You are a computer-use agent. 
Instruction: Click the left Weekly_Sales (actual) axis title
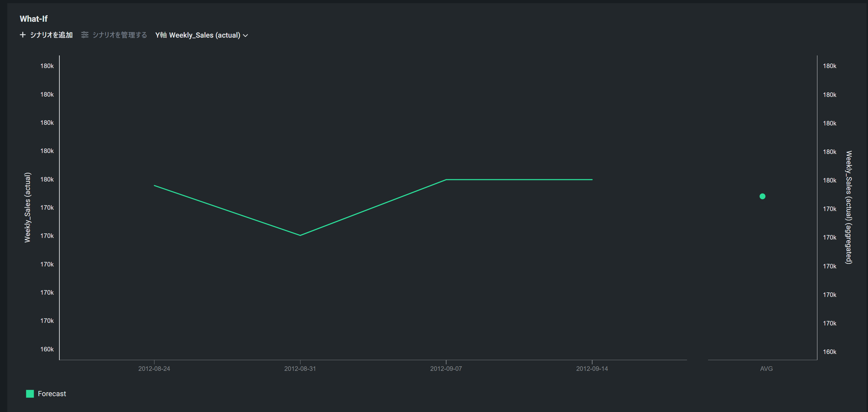pyautogui.click(x=28, y=207)
